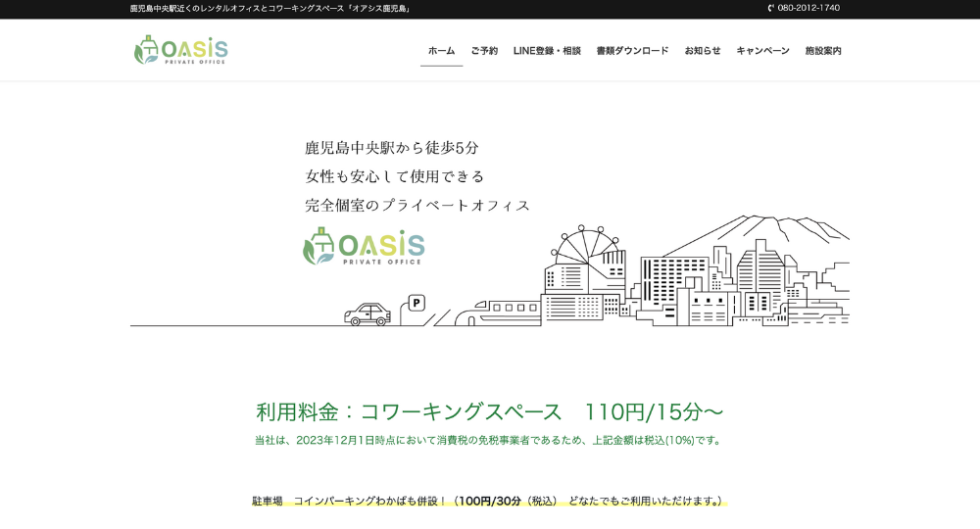The width and height of the screenshot is (980, 529).
Task: Open the 施設案内 menu item
Action: coord(823,51)
